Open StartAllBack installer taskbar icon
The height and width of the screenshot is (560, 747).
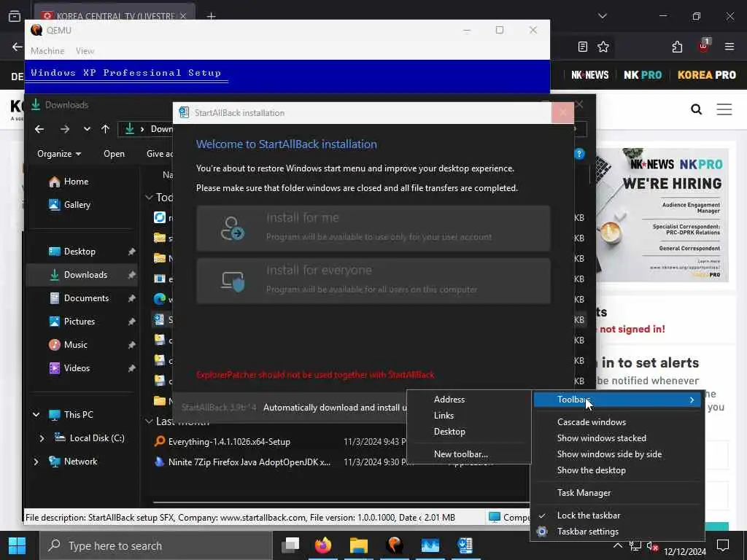tap(465, 545)
